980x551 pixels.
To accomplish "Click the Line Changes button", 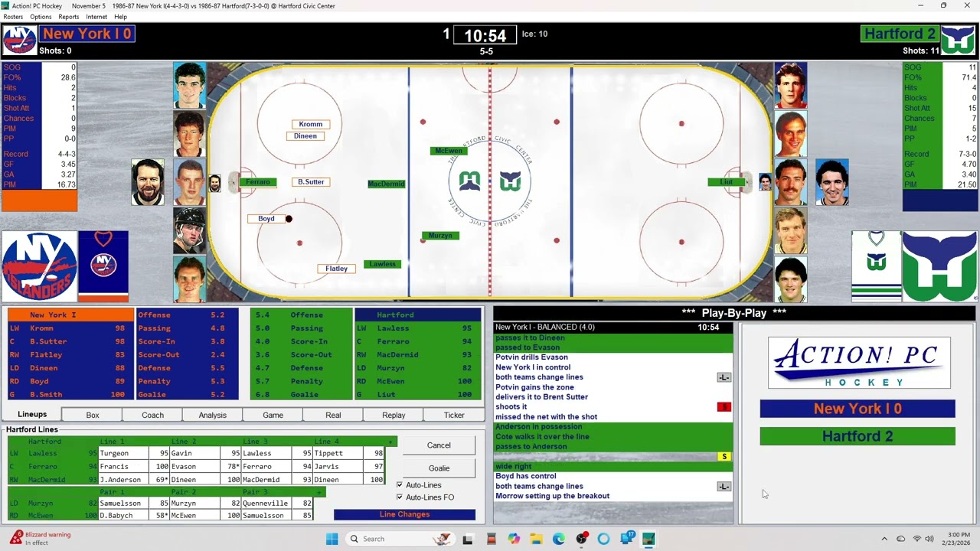I will click(x=404, y=514).
